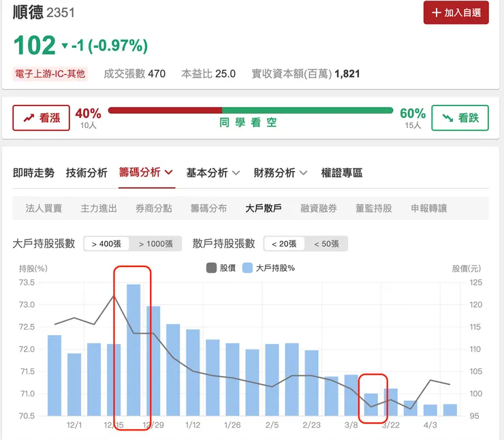
Task: Click the 同學看空 sentiment label
Action: pyautogui.click(x=248, y=123)
